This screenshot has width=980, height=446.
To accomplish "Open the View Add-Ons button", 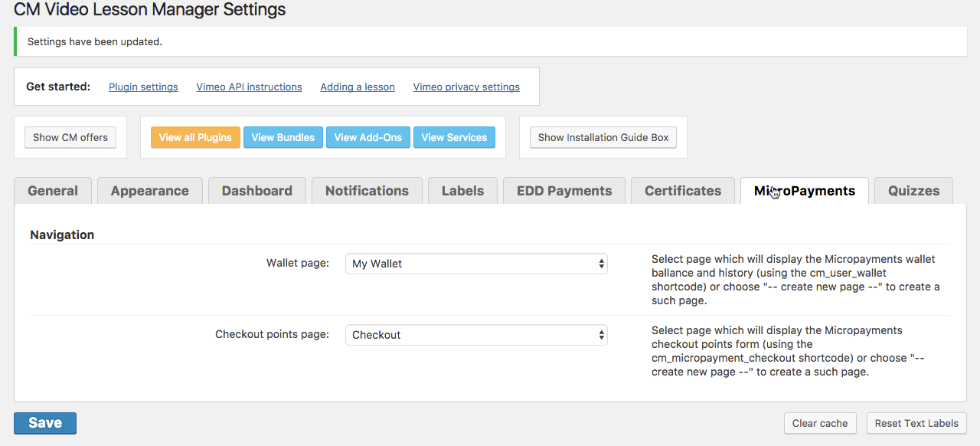I will (x=368, y=137).
